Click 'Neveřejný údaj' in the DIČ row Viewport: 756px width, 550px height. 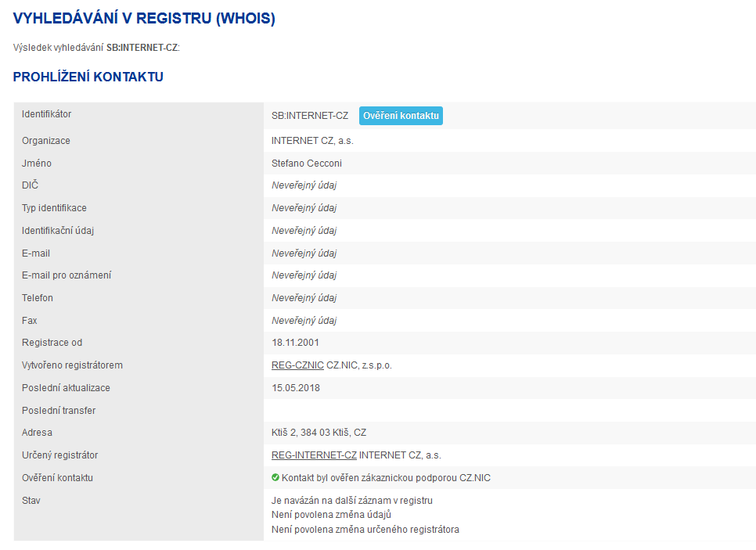click(304, 185)
